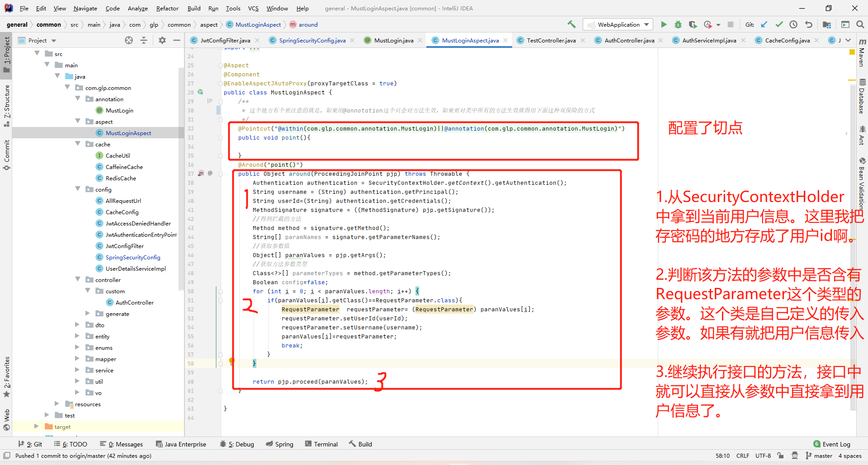Viewport: 868px width, 465px height.
Task: Open the Event Log
Action: point(832,444)
